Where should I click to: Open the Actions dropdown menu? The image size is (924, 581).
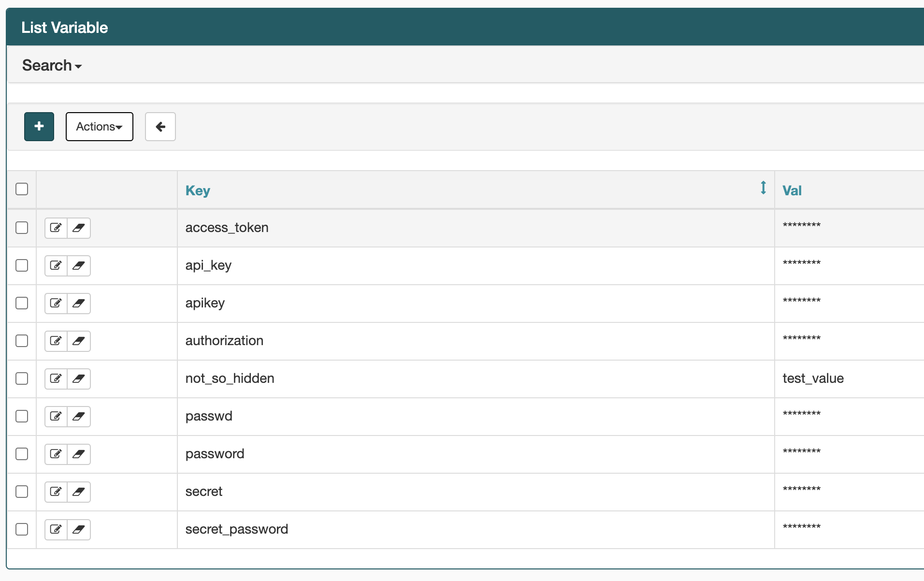(x=99, y=127)
